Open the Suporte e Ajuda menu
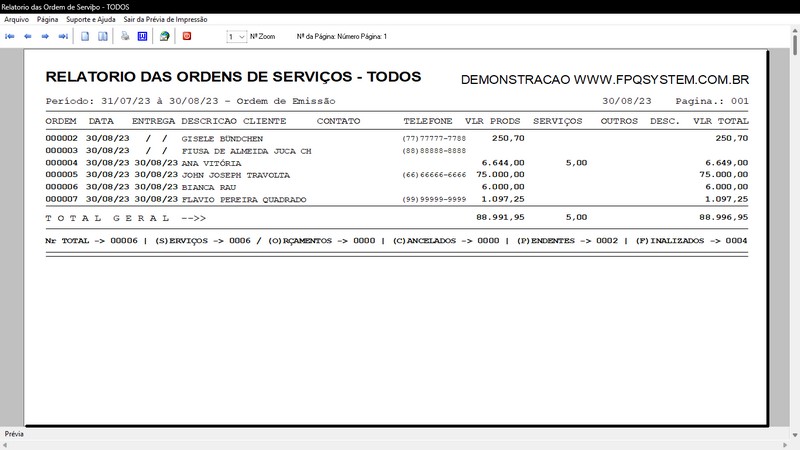 tap(91, 19)
